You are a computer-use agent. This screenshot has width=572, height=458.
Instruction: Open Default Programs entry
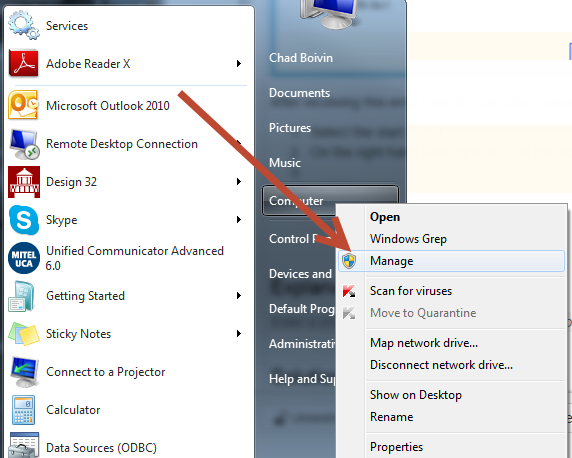(302, 309)
